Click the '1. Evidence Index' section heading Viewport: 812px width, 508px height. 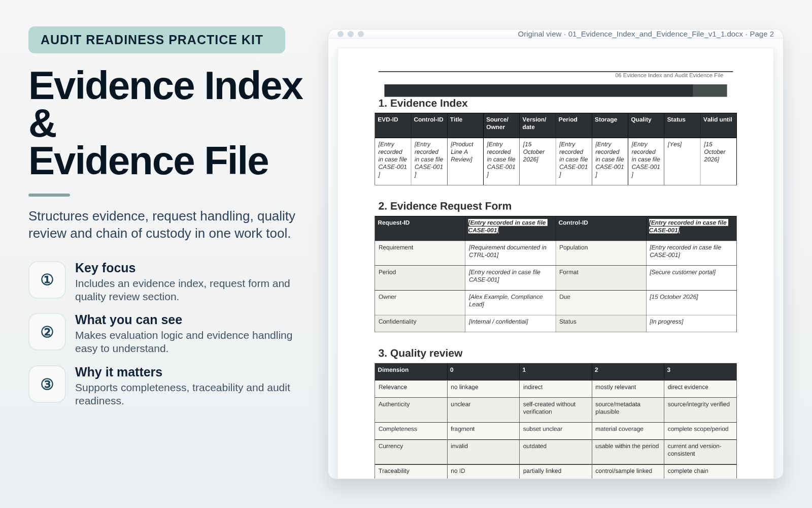tap(423, 103)
